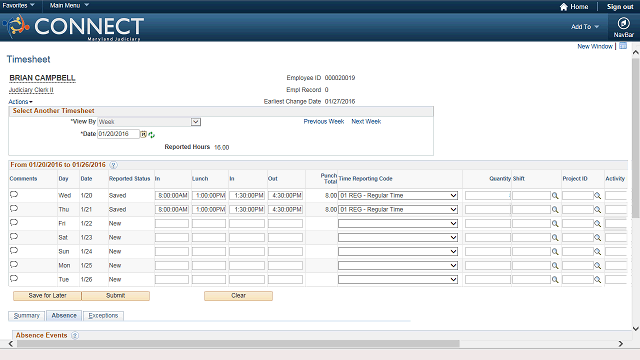Click the page icon beside New Window

click(x=623, y=46)
